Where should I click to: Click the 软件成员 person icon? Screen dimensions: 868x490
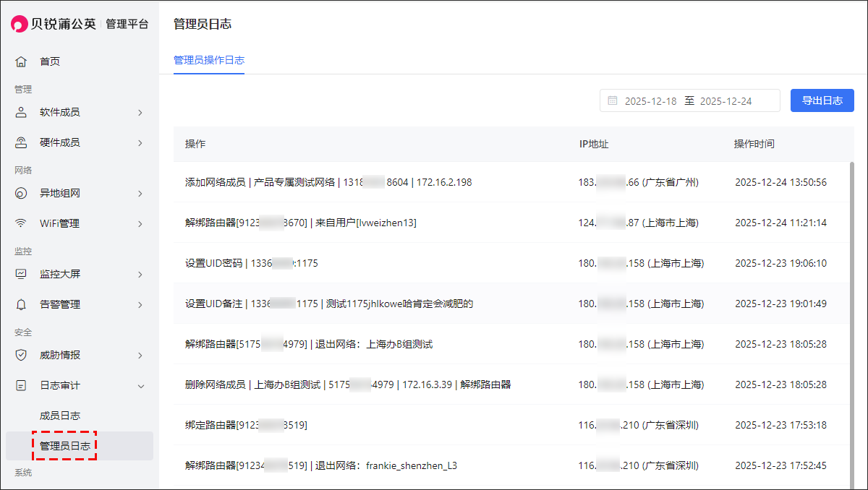21,112
